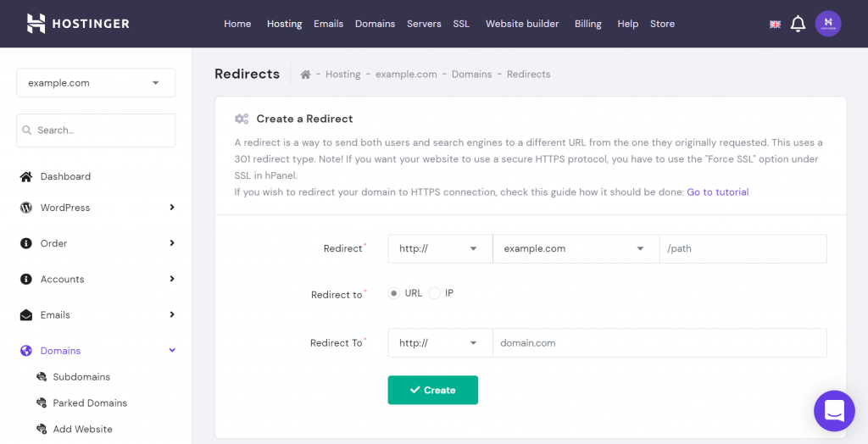868x444 pixels.
Task: Open the Redirect domain example.com dropdown
Action: coord(576,249)
